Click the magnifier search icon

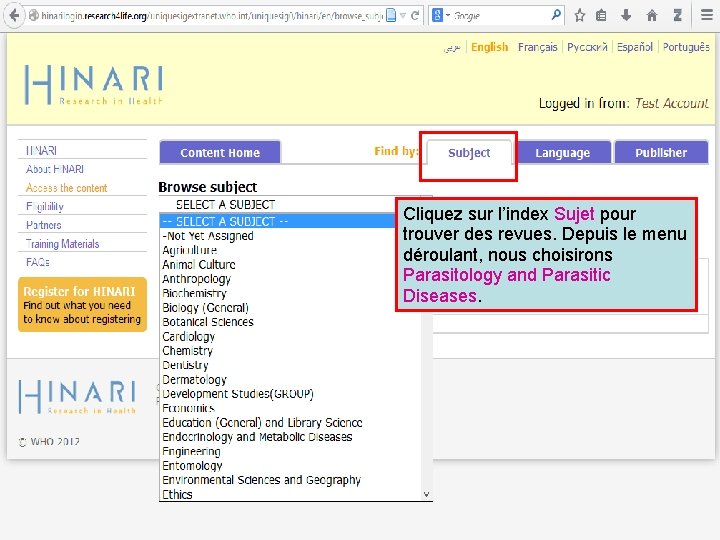coord(556,15)
